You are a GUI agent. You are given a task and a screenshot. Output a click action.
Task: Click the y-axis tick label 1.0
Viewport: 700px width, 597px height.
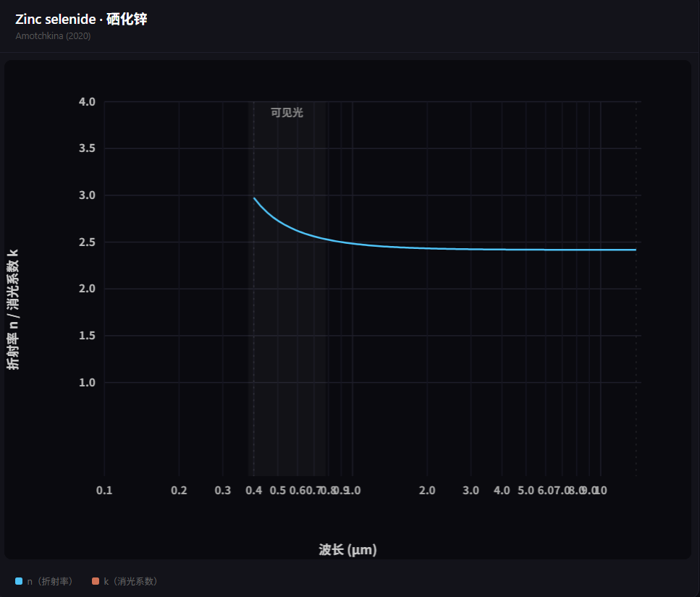tap(87, 382)
